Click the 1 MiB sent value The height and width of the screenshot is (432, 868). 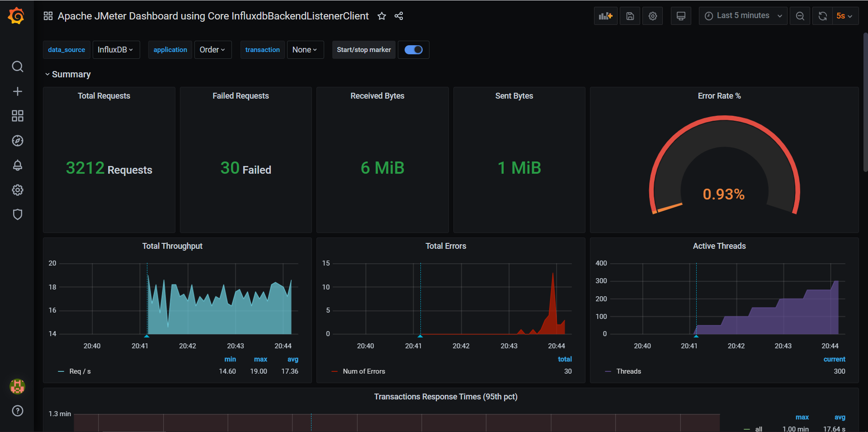coord(519,168)
